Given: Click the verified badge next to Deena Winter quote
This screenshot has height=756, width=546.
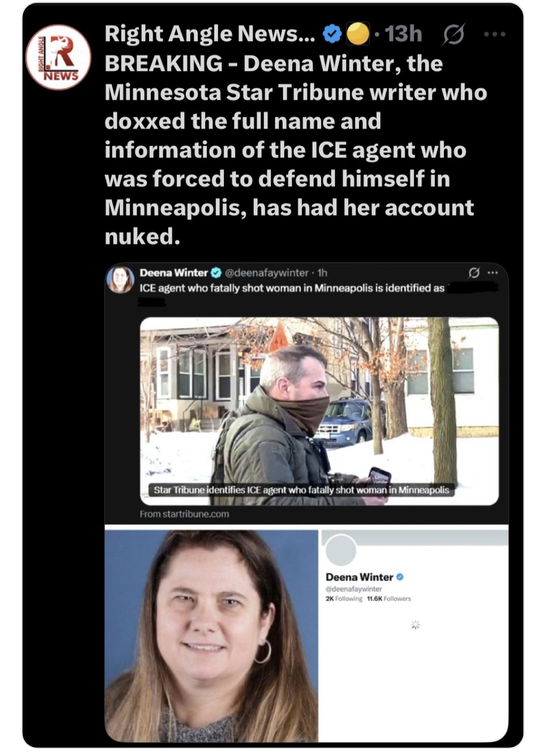Looking at the screenshot, I should pyautogui.click(x=216, y=273).
